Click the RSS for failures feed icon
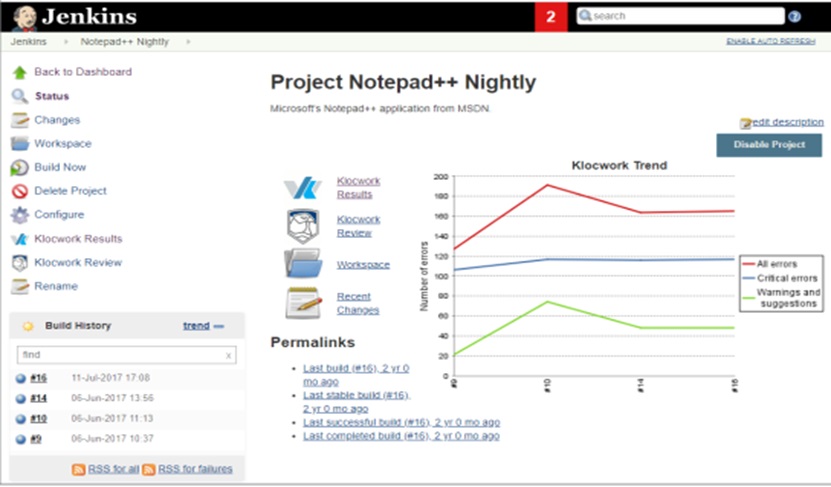Viewport: 831px width, 487px height. [x=149, y=470]
